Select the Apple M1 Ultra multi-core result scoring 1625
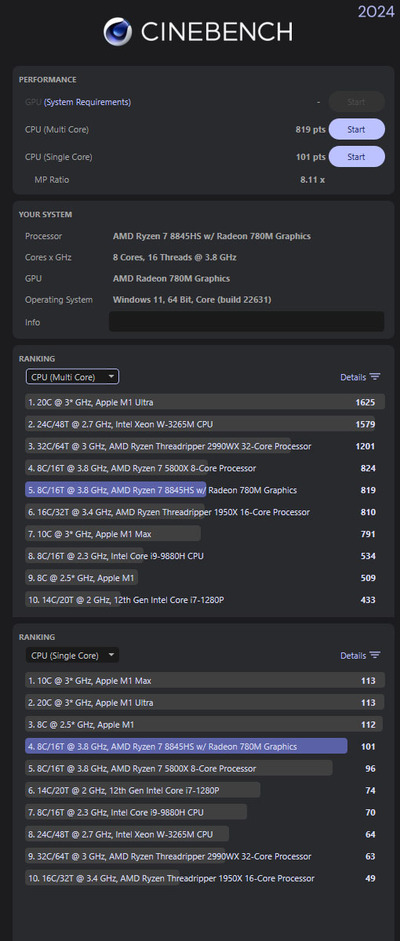400x941 pixels. coord(205,402)
